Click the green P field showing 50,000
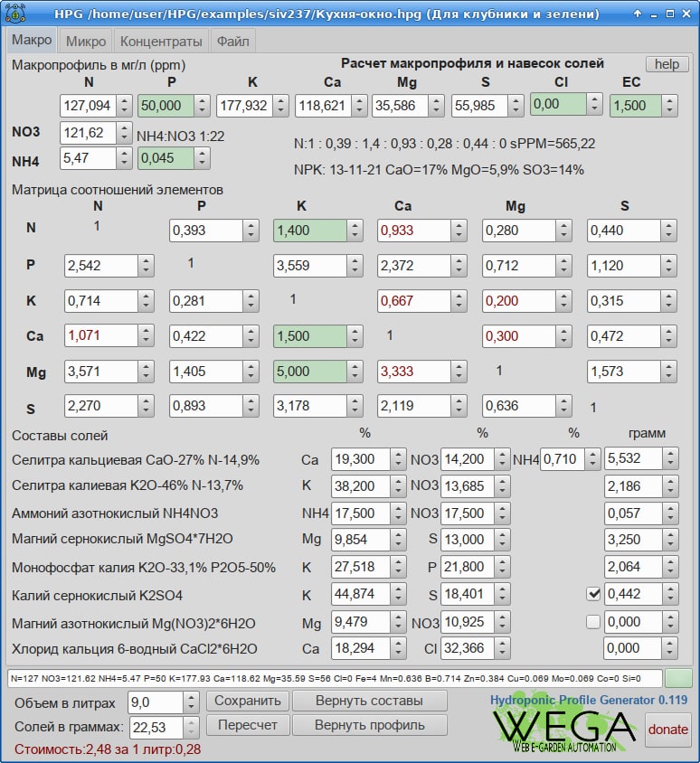The width and height of the screenshot is (700, 763). pos(166,106)
